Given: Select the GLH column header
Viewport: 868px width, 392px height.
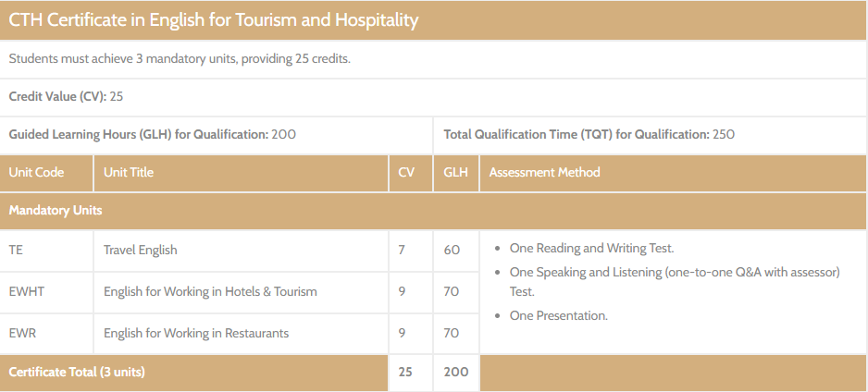Looking at the screenshot, I should point(455,172).
